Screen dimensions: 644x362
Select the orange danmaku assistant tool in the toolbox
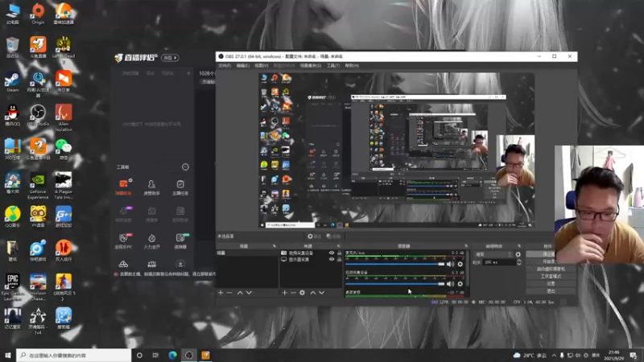[124, 187]
